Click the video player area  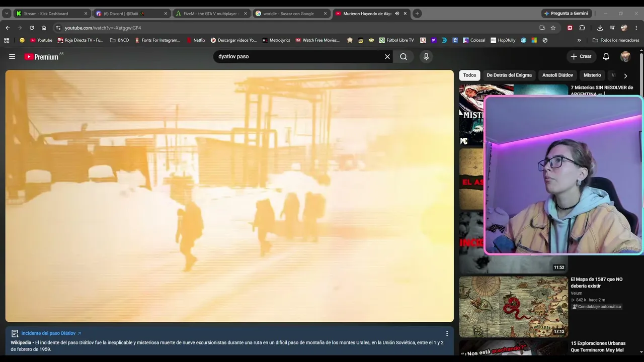click(x=229, y=196)
